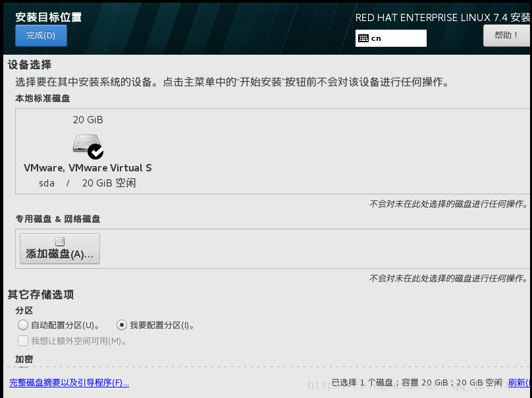Click the '专用磁盘 & 网络磁盘' label
The width and height of the screenshot is (532, 398).
pyautogui.click(x=58, y=219)
